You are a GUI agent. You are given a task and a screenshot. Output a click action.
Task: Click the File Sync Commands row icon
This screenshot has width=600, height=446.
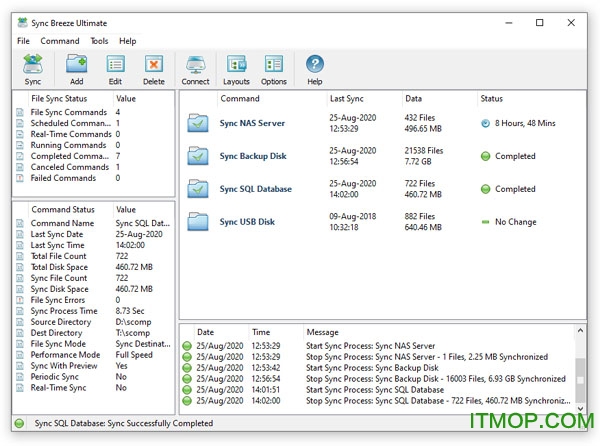tap(20, 112)
